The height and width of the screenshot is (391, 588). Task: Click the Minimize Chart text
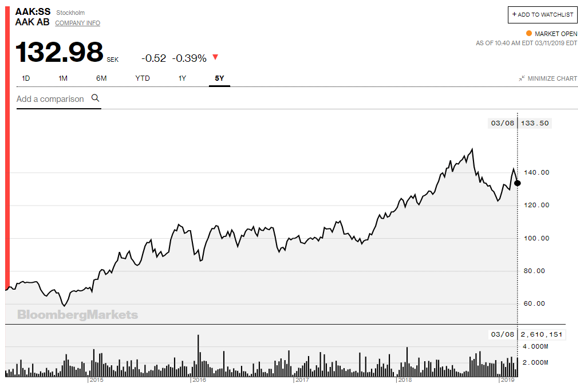552,78
